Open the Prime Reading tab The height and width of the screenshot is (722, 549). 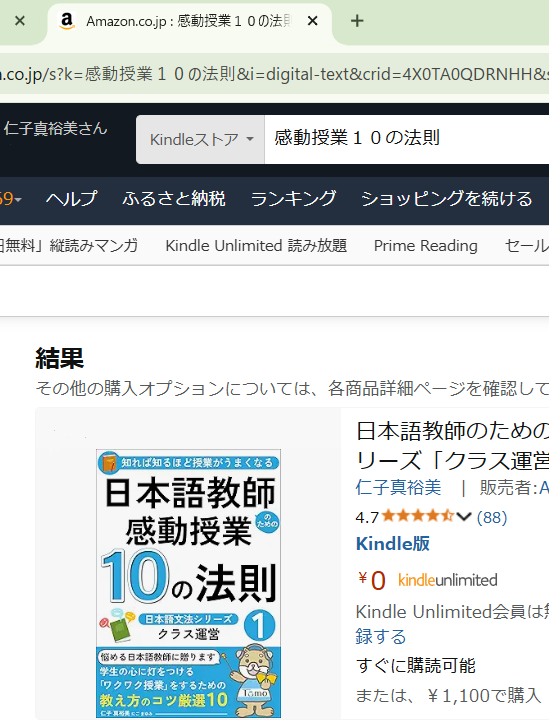click(x=426, y=246)
